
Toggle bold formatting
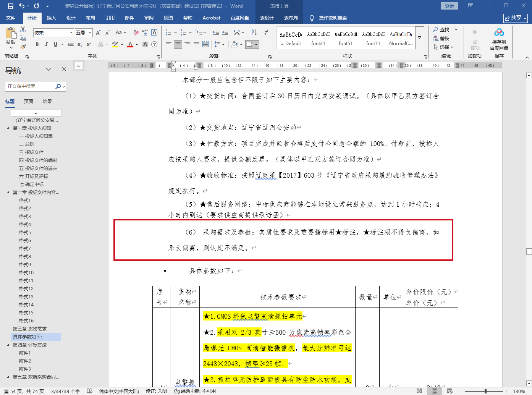pos(37,44)
